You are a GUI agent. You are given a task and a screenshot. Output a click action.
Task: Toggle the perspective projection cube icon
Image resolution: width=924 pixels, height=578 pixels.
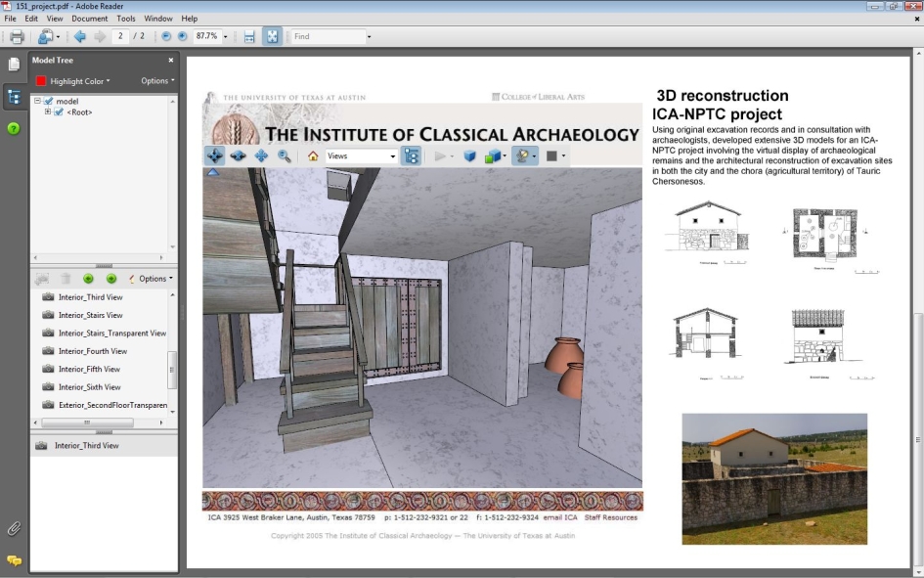469,156
